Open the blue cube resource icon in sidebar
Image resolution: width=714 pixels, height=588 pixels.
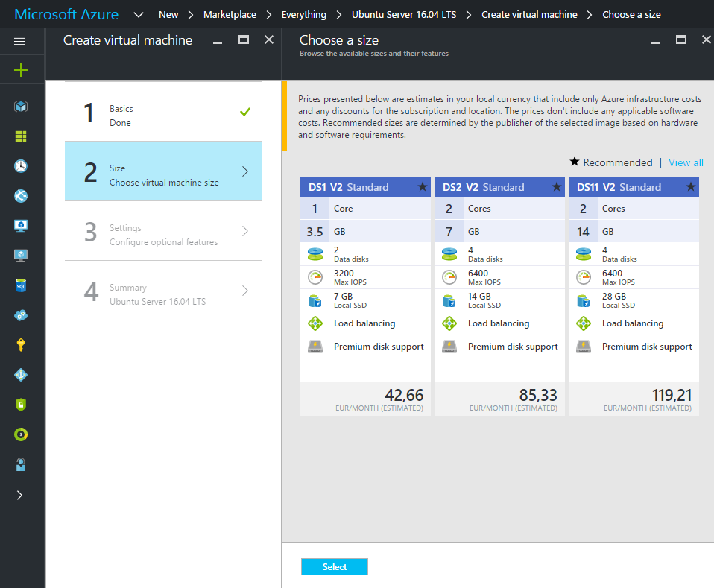coord(20,107)
